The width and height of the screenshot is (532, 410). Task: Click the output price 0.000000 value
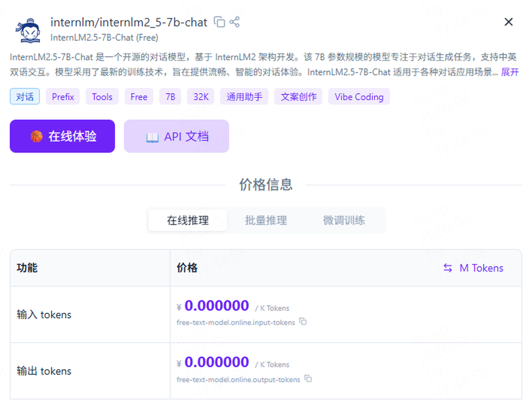(216, 362)
